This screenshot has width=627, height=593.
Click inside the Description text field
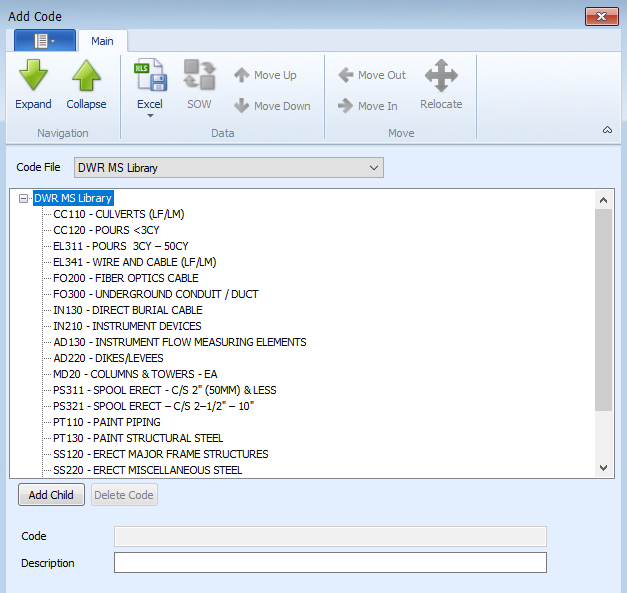click(x=330, y=563)
